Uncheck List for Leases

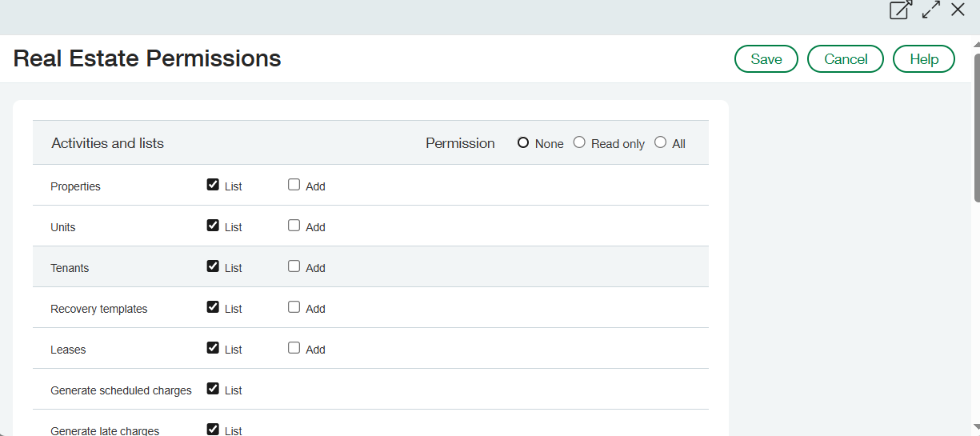pyautogui.click(x=213, y=348)
